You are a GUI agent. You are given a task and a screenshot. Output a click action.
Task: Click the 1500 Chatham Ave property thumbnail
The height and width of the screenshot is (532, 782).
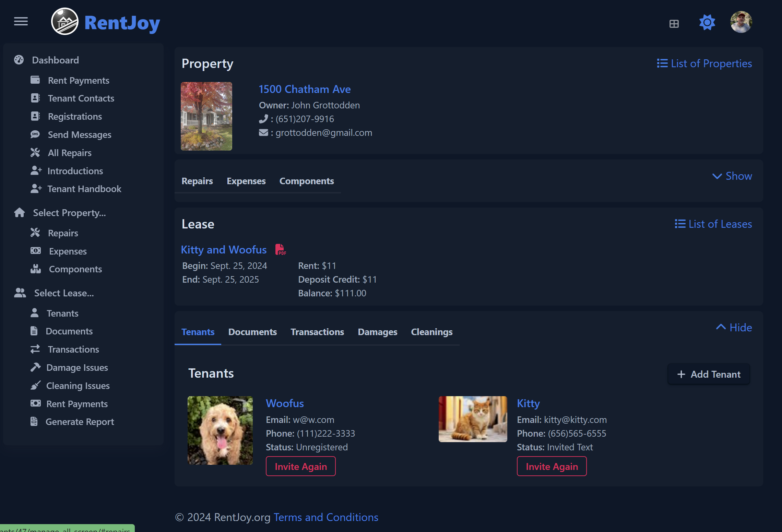click(206, 116)
